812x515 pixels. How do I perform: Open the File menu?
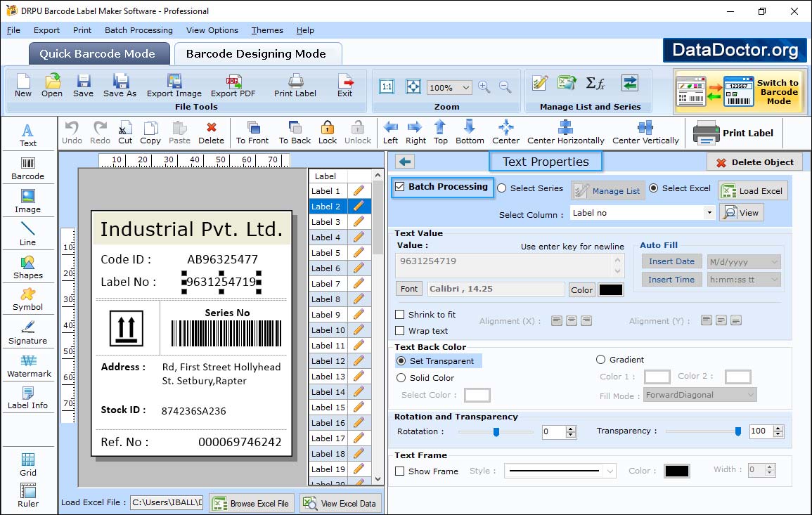tap(13, 30)
